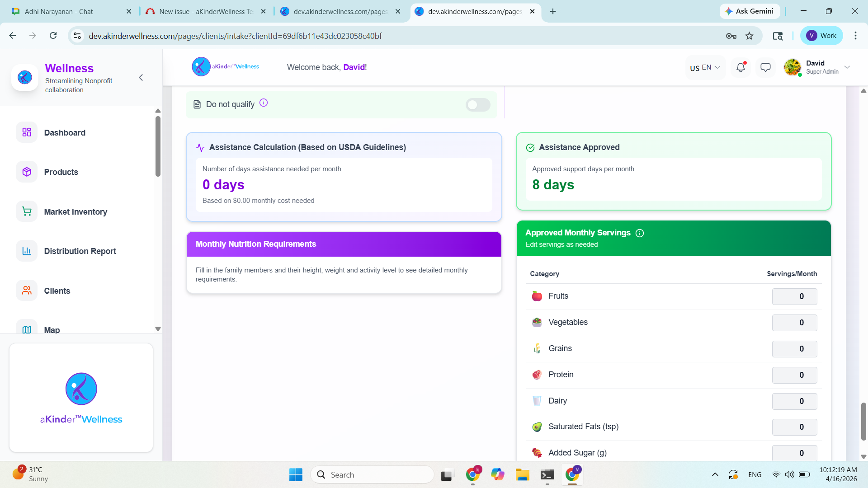Click the Distribution Report chart icon
The height and width of the screenshot is (488, 868).
click(x=27, y=251)
